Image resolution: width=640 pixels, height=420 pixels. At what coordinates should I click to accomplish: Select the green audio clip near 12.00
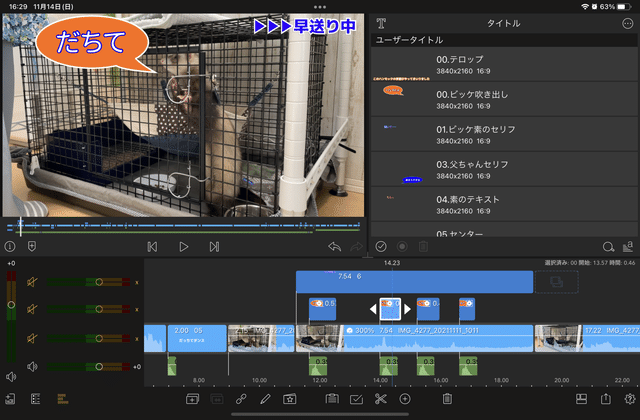(x=318, y=366)
